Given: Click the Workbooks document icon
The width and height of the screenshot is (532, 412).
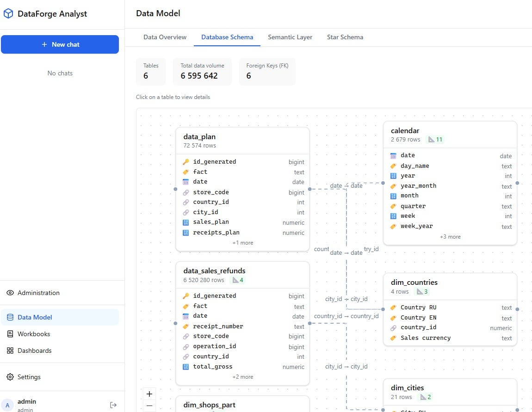Looking at the screenshot, I should pos(10,334).
